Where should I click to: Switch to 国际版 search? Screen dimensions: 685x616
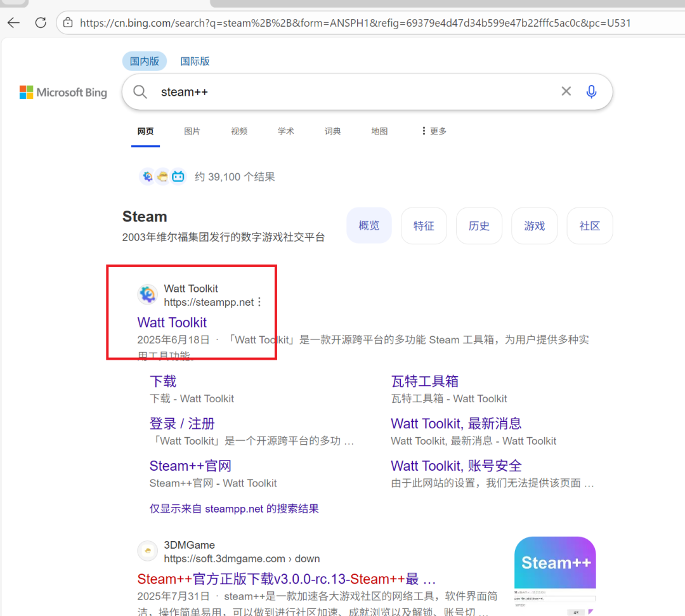[195, 61]
